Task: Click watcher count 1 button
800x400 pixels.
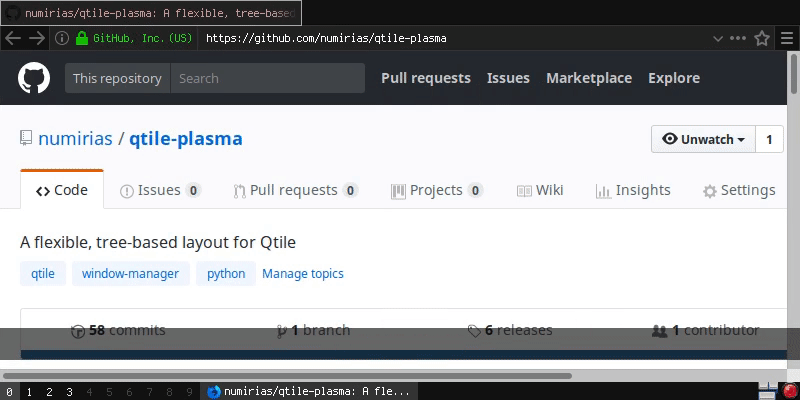Action: tap(769, 139)
